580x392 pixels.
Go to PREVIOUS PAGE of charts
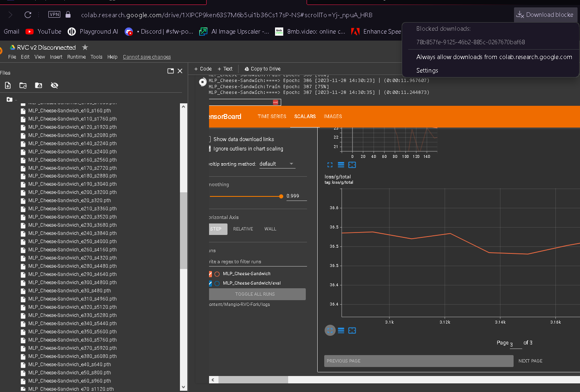click(419, 361)
